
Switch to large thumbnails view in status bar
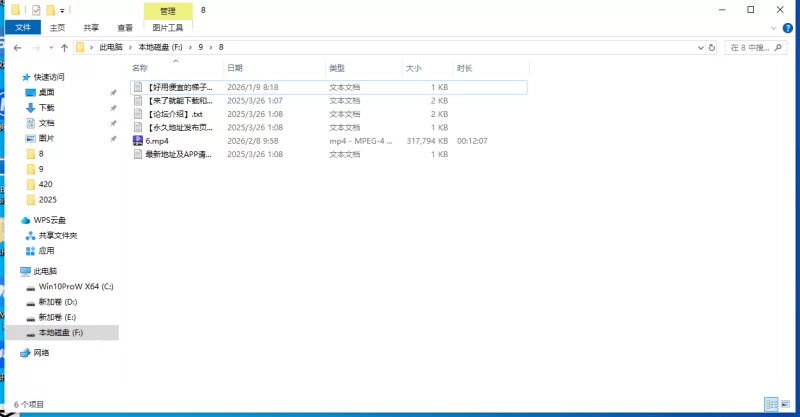(785, 405)
